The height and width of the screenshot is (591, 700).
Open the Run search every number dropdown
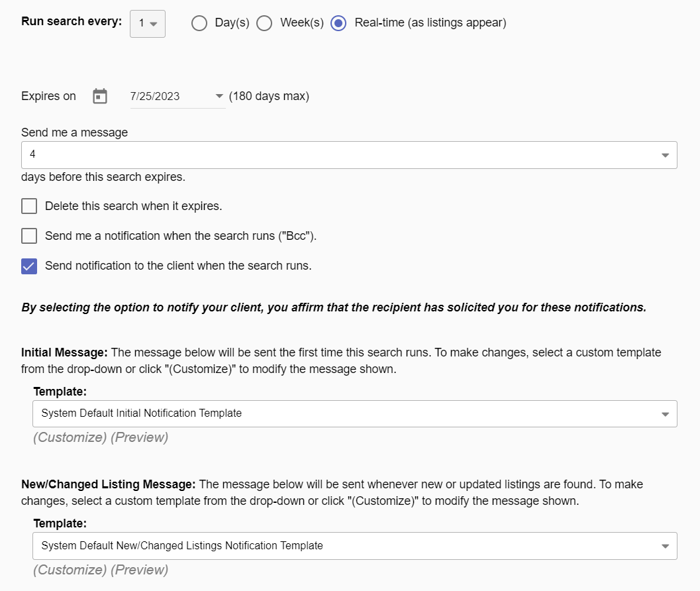tap(147, 23)
